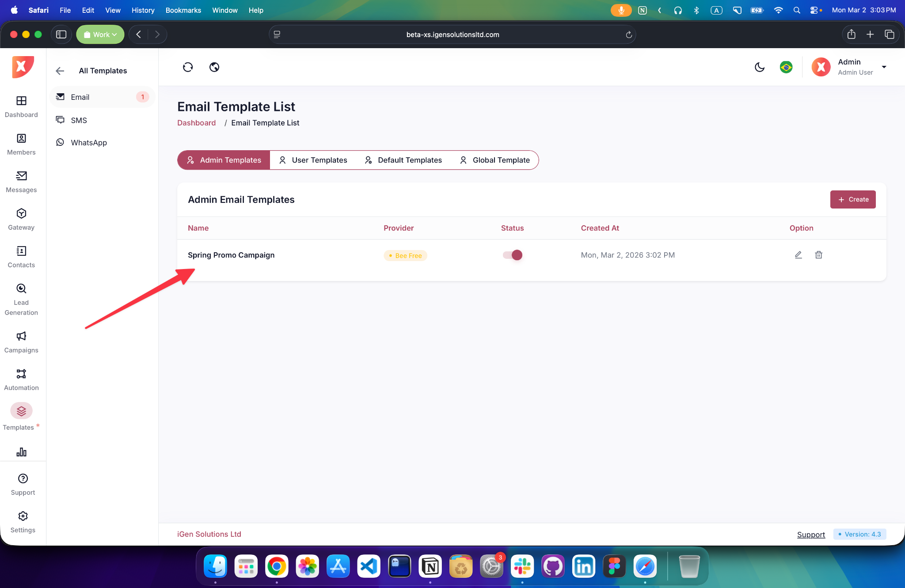This screenshot has height=588, width=905.
Task: Click the back arrow beside All Templates
Action: coord(60,71)
